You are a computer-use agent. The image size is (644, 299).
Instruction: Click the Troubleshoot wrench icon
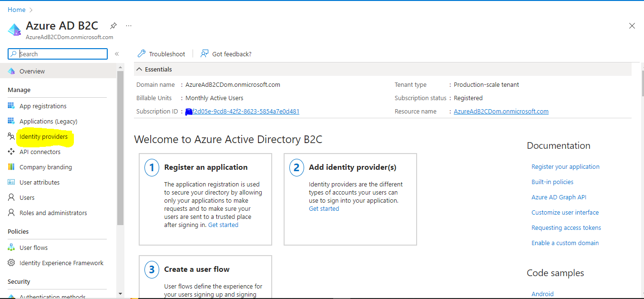click(x=142, y=53)
